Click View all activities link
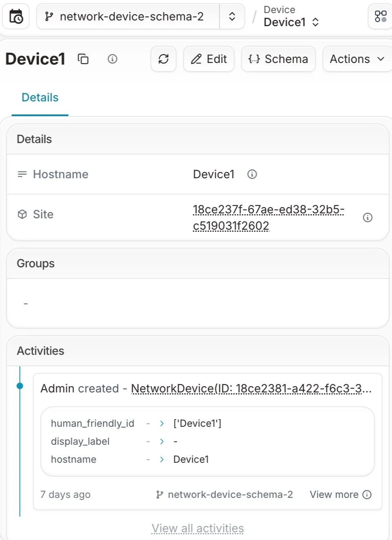The width and height of the screenshot is (392, 540). (198, 529)
